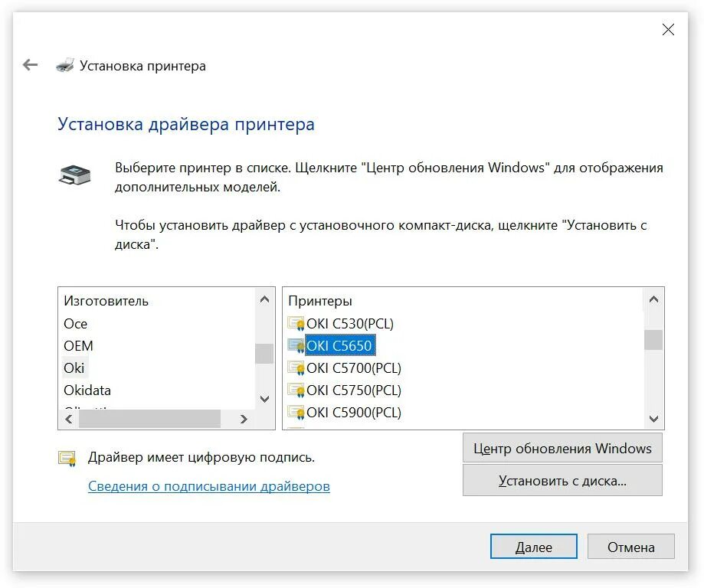
Task: Select manufacturer Oki
Action: tap(74, 368)
